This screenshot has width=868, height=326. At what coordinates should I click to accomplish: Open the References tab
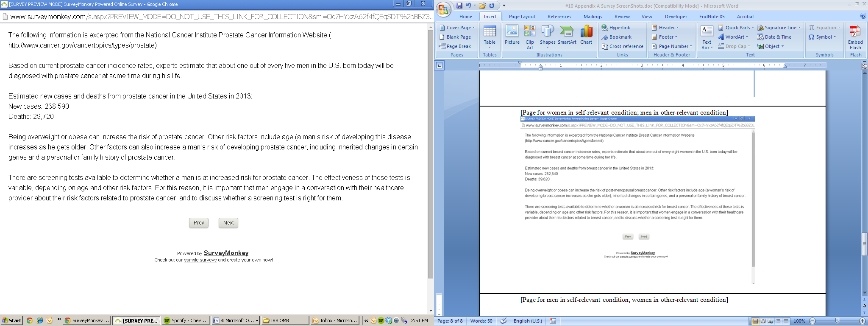(559, 17)
